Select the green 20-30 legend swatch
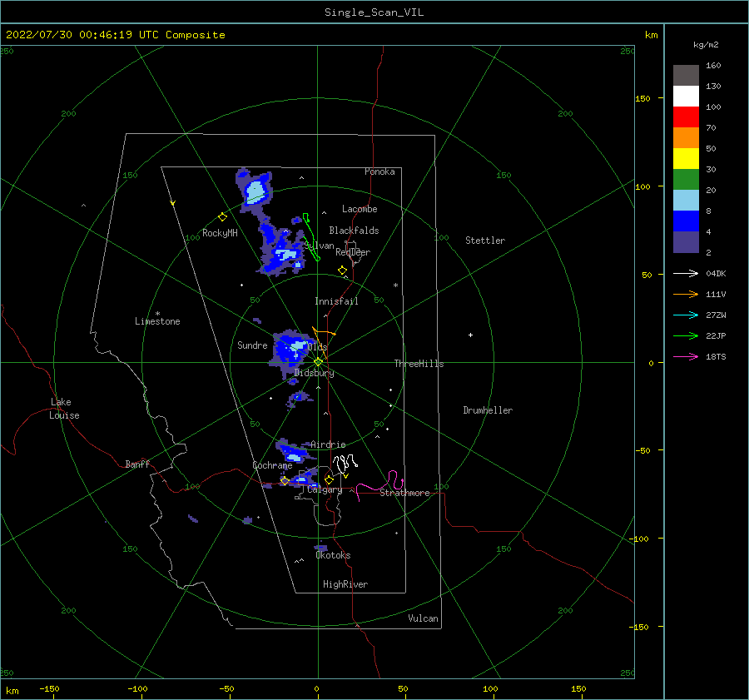The width and height of the screenshot is (749, 700). coord(686,180)
